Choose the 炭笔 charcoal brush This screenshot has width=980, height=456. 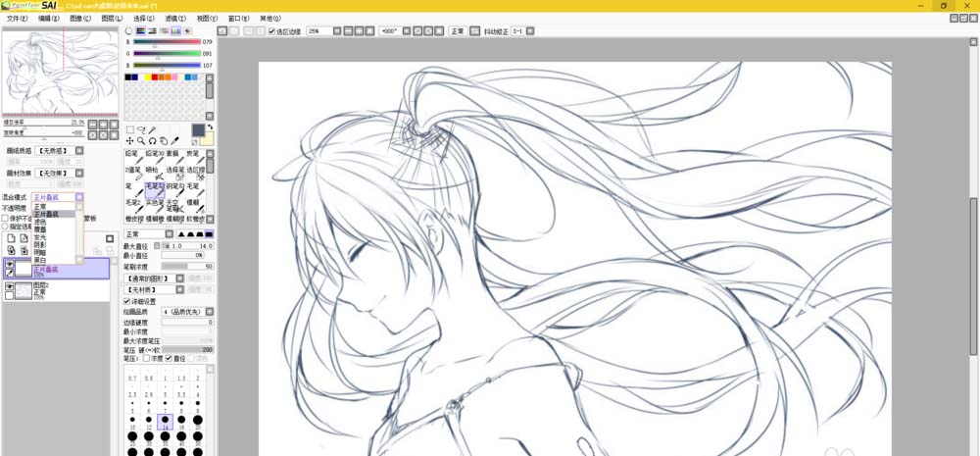click(196, 156)
